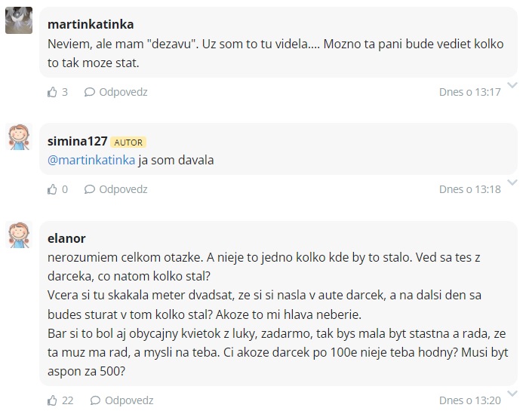Expand options chevron on elanor's comment
Image resolution: width=526 pixels, height=420 pixels.
512,393
